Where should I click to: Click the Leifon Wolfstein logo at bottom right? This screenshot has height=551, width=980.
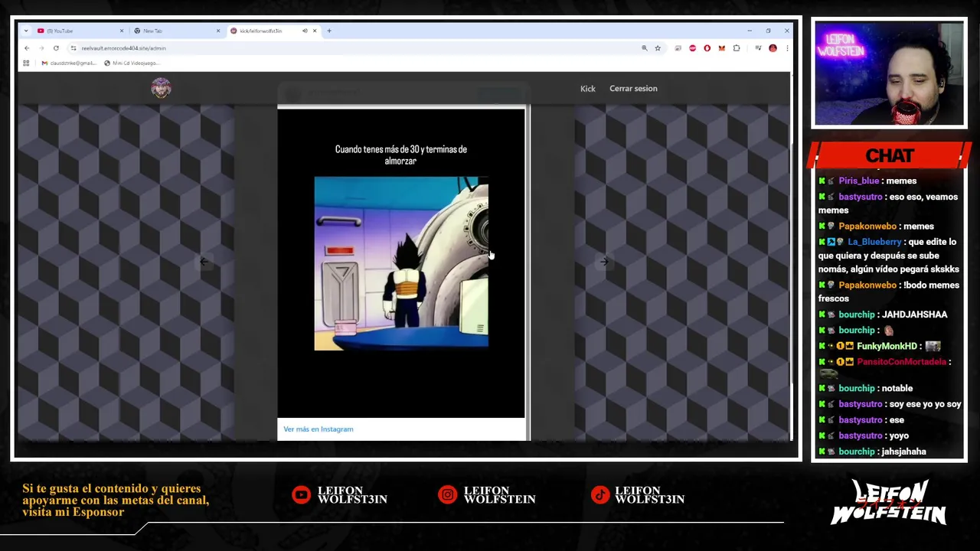pos(889,502)
